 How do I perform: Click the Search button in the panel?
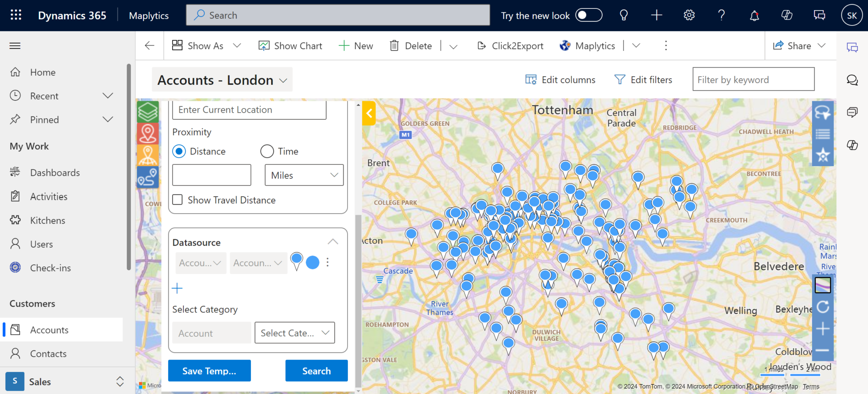[x=316, y=371]
